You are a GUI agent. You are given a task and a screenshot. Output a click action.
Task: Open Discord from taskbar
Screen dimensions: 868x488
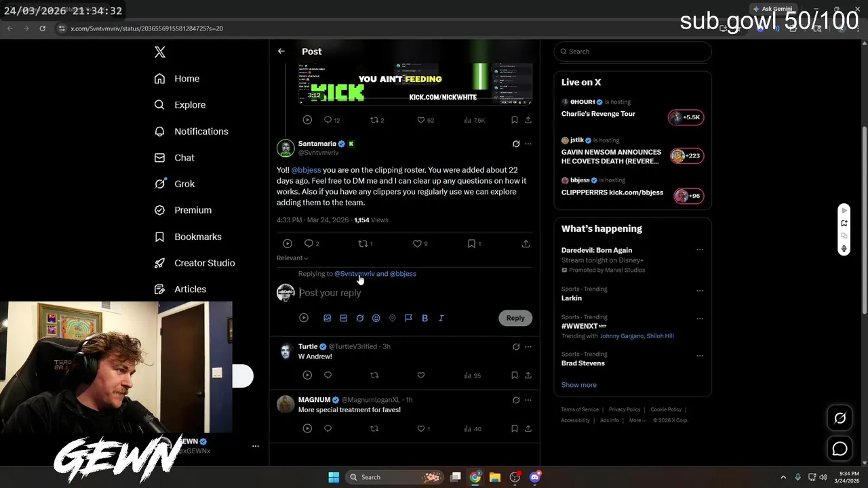tap(535, 477)
